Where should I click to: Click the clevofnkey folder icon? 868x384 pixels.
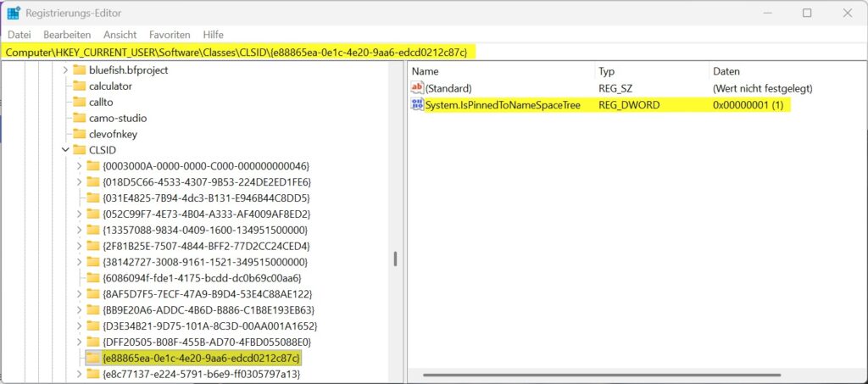80,135
